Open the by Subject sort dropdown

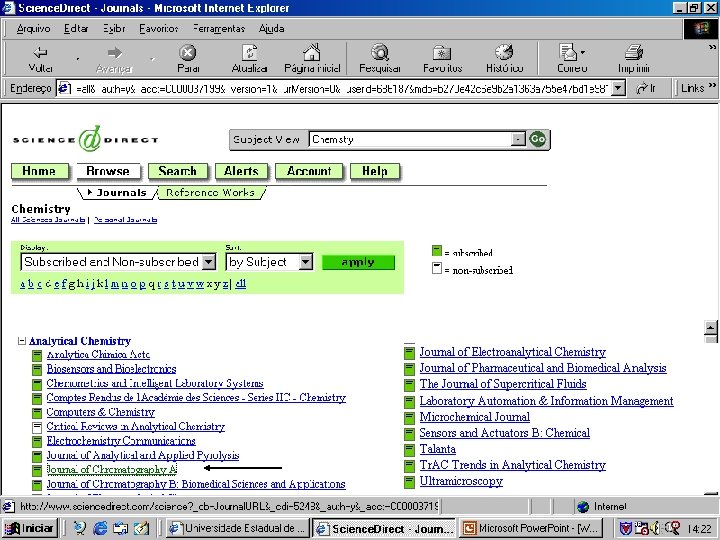[305, 262]
